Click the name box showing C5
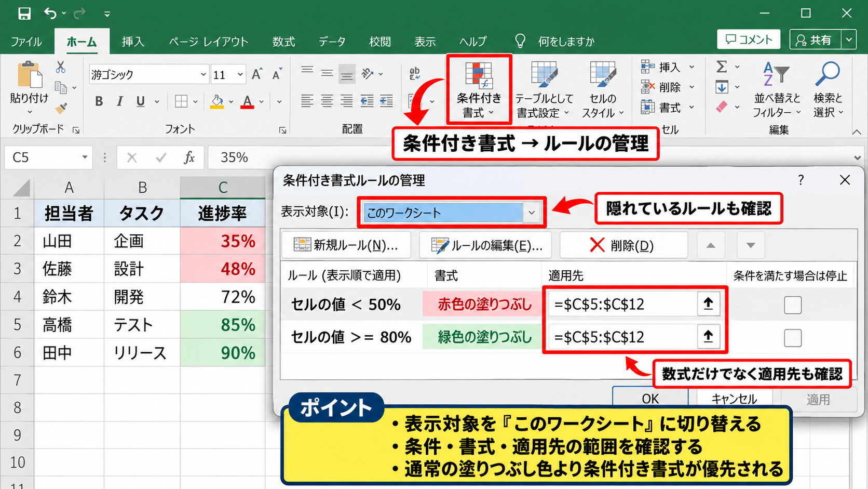 pyautogui.click(x=48, y=157)
